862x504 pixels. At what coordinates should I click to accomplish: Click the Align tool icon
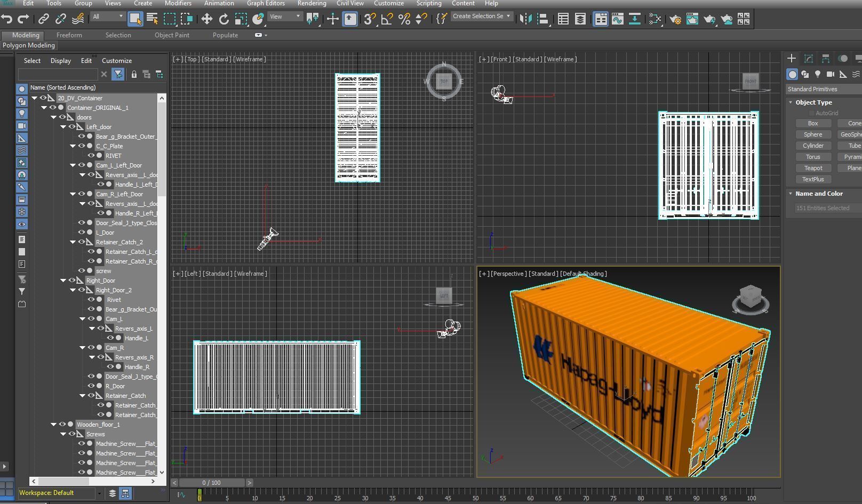(x=542, y=19)
